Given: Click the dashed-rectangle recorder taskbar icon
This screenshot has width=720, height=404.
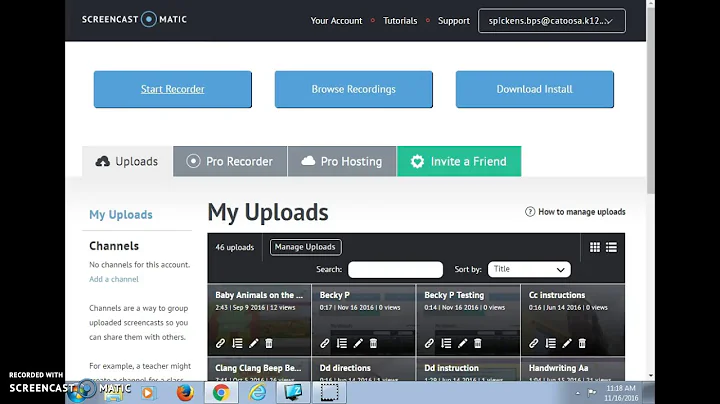Looking at the screenshot, I should tap(329, 393).
